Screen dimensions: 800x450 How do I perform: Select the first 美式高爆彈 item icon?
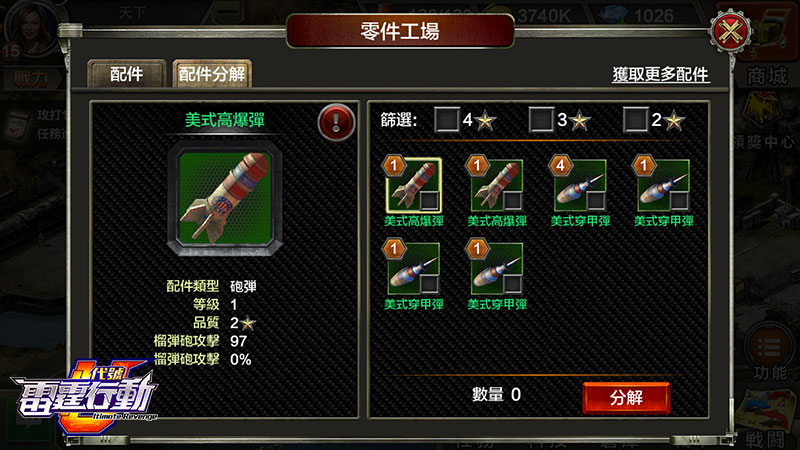click(x=414, y=185)
